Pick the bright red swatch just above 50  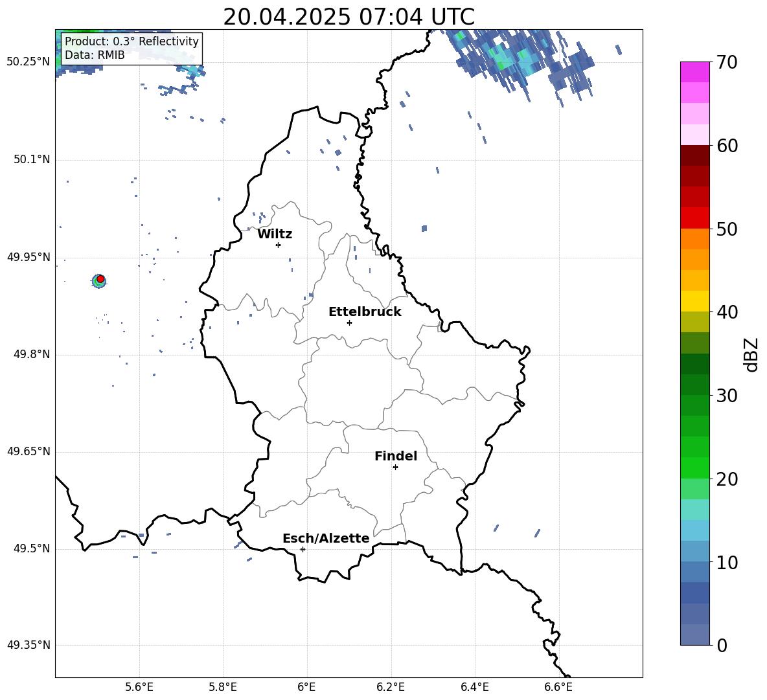694,218
